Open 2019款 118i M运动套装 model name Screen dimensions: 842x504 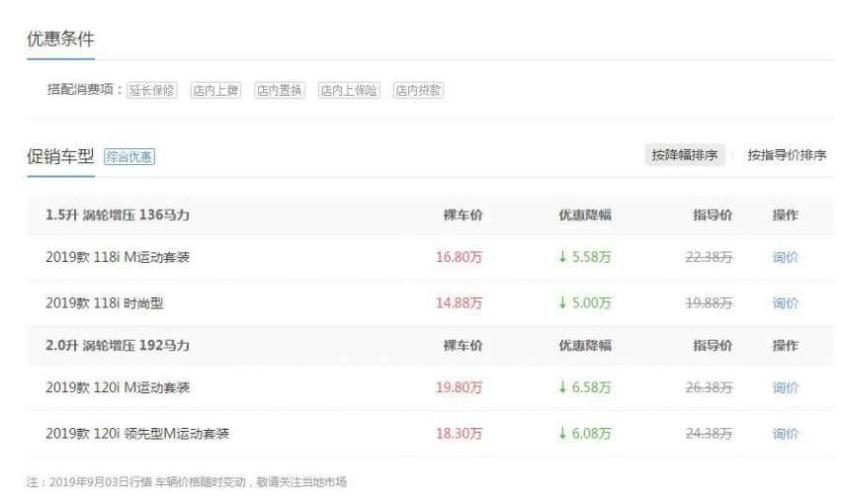click(x=118, y=258)
